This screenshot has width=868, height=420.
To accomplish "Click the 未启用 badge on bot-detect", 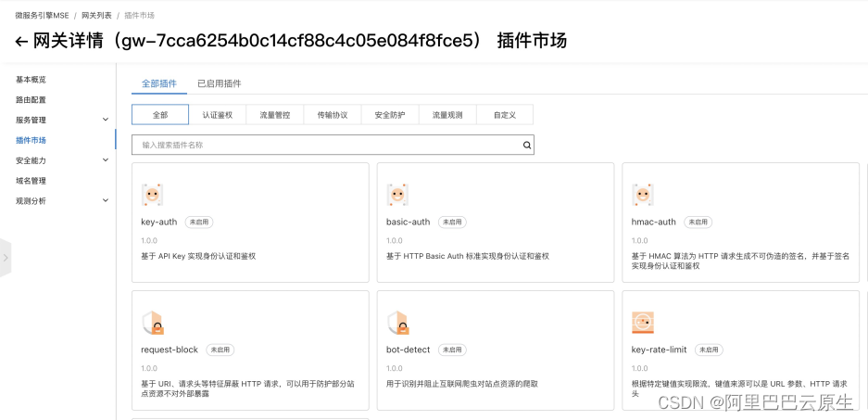I will click(453, 350).
